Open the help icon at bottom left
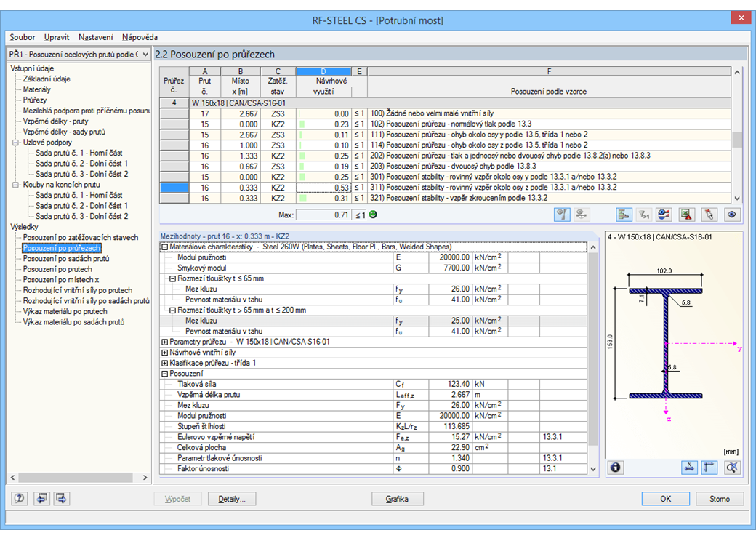This screenshot has height=541, width=756. (20, 498)
